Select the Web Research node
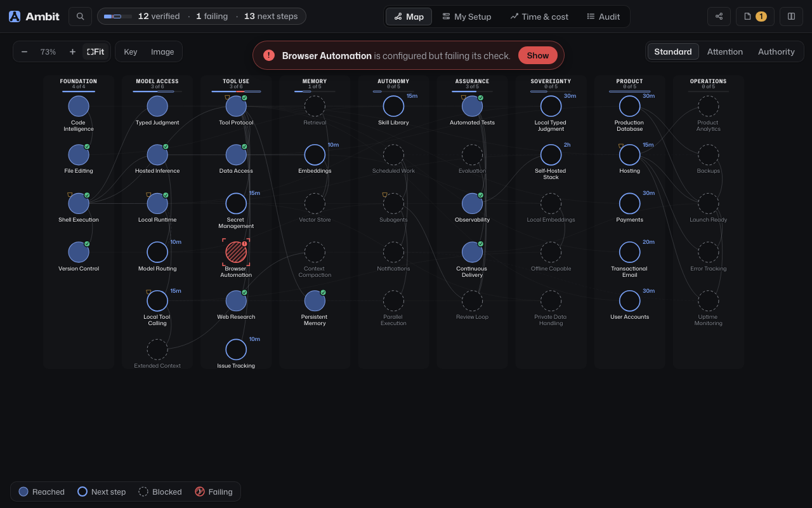Viewport: 812px width, 508px height. 236,301
